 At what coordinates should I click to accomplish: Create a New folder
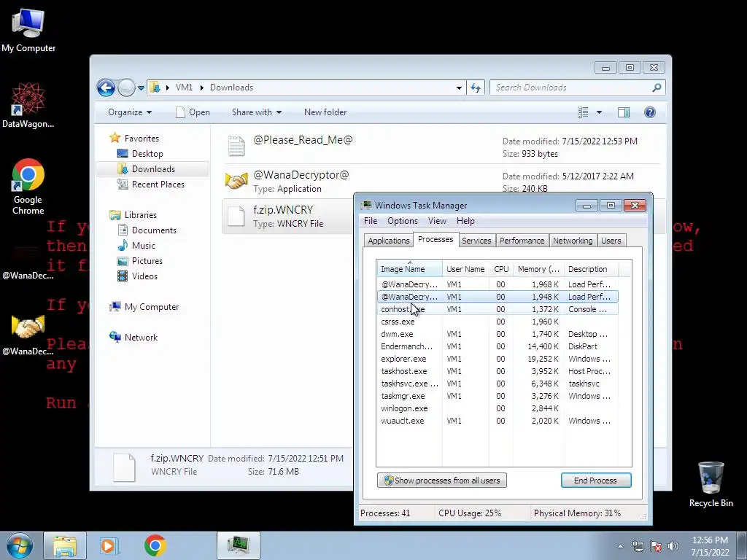(325, 112)
